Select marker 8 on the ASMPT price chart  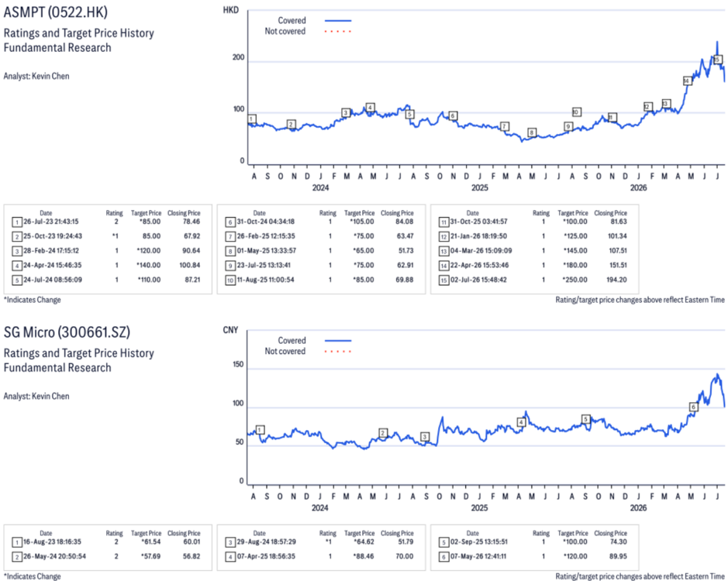coord(532,132)
